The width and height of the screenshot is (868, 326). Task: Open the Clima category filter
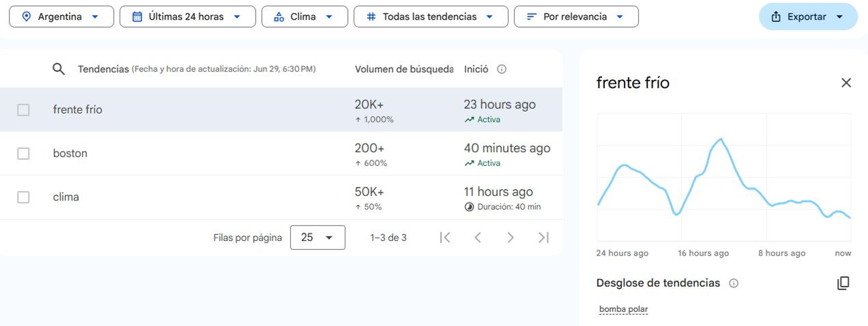[305, 17]
